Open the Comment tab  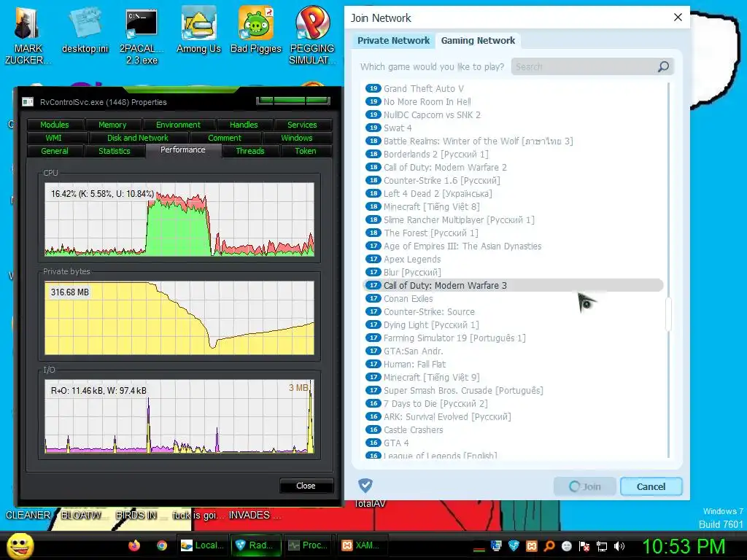tap(225, 138)
